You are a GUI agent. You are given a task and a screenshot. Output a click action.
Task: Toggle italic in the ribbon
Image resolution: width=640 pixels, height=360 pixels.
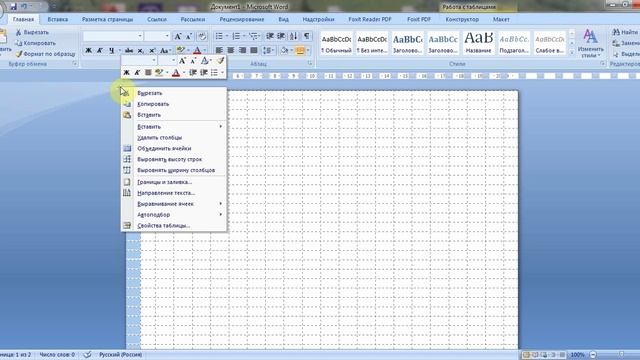(x=100, y=51)
